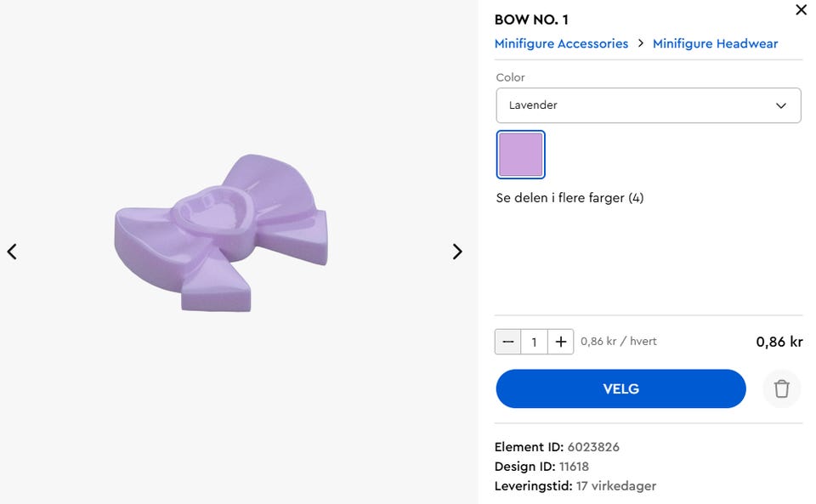Increase quantity with the plus button
Viewport: 816px width, 504px height.
click(x=560, y=342)
